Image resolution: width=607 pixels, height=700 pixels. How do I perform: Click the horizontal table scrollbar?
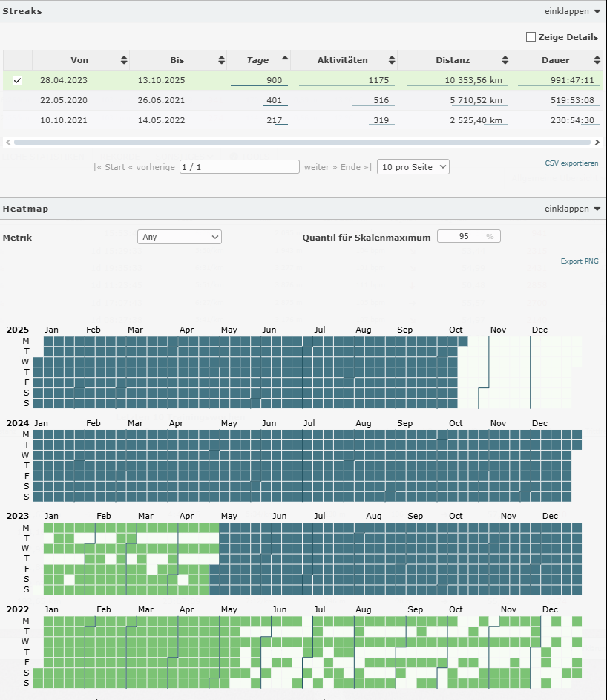tap(297, 141)
